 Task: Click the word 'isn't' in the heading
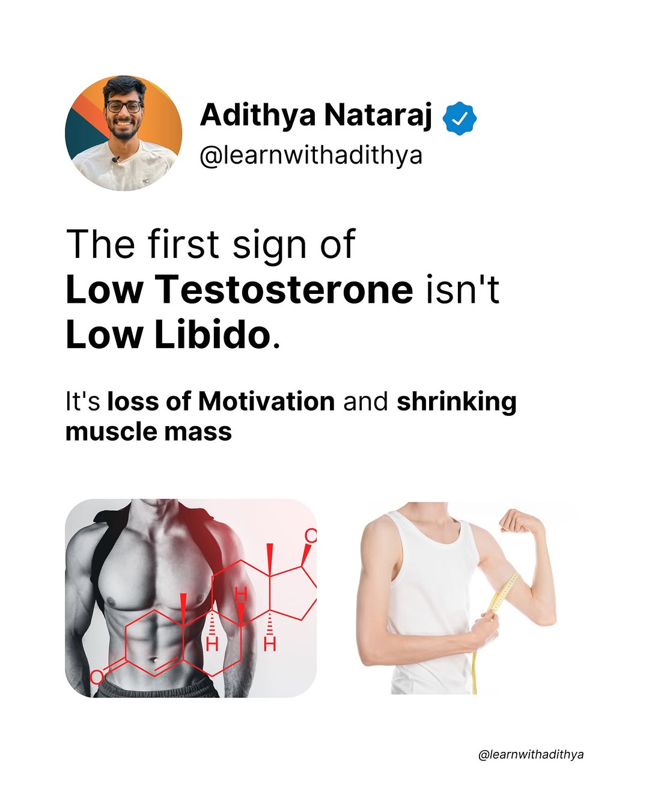463,290
